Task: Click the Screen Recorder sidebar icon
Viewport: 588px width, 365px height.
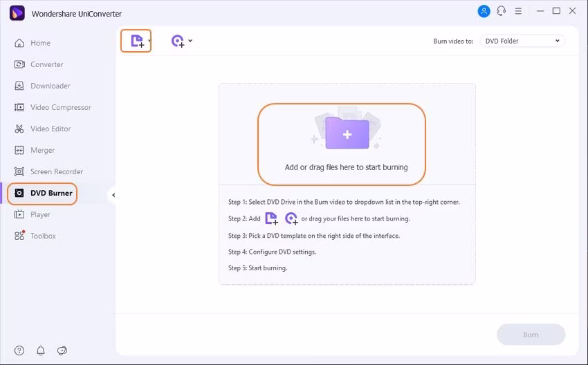Action: (19, 171)
